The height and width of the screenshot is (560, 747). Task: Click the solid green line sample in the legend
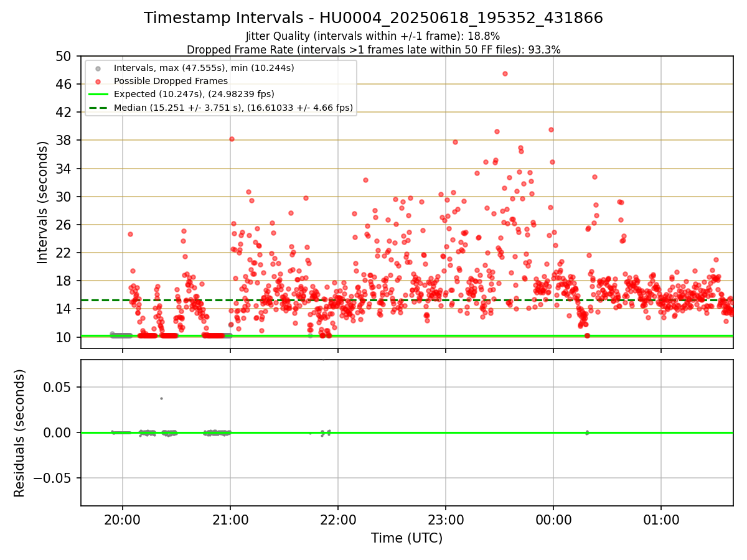(x=97, y=95)
